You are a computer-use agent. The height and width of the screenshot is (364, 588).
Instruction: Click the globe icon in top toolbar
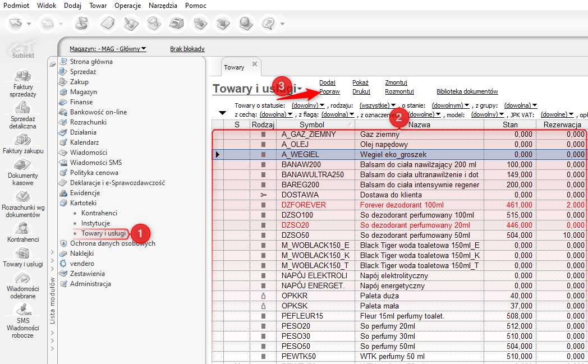point(245,24)
